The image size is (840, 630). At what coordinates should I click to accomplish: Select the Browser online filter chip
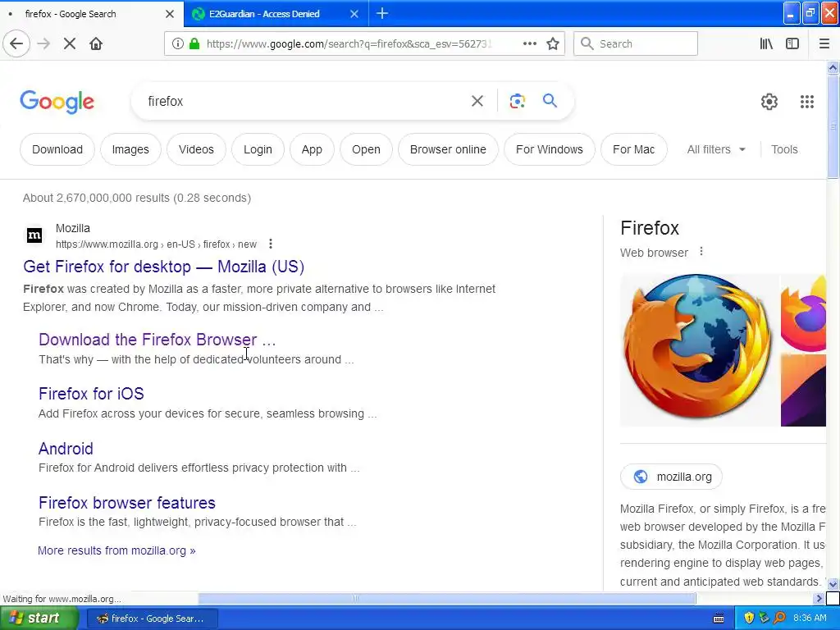448,149
